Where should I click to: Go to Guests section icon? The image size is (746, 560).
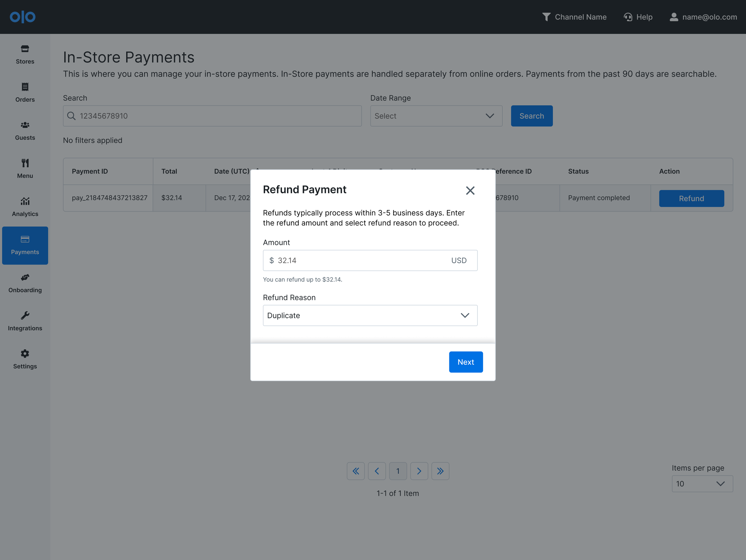pos(25,125)
